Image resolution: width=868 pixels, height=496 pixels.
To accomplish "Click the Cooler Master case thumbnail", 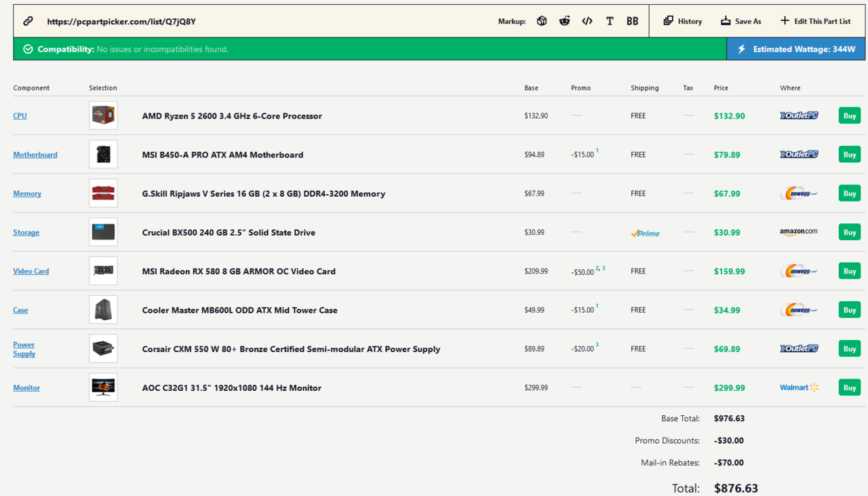I will [x=103, y=309].
